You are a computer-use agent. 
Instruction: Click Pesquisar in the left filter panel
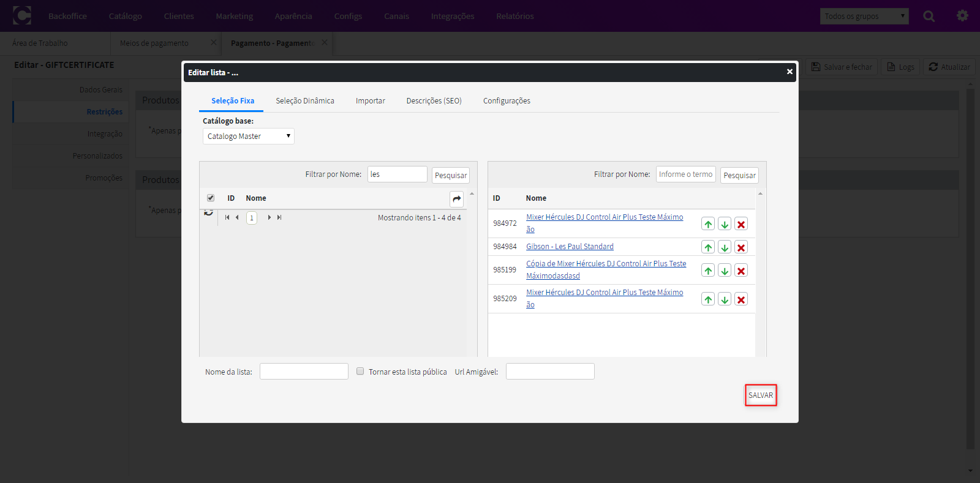tap(451, 176)
